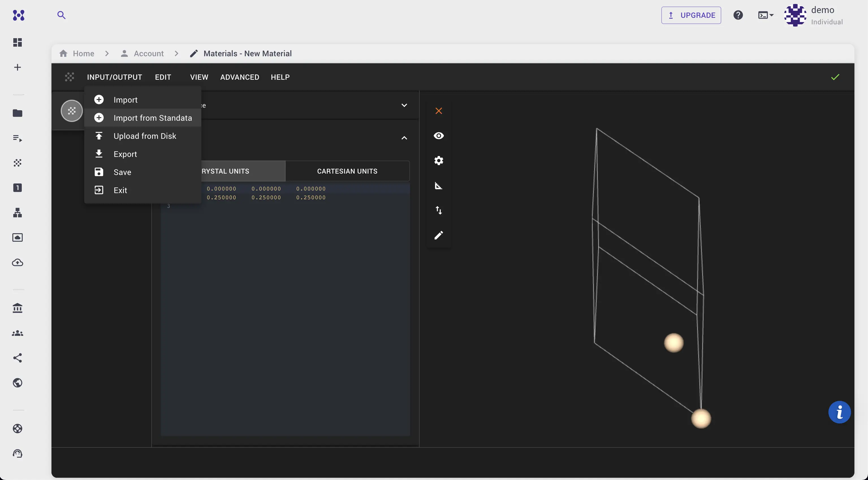Open the cloud upload section in sidebar
This screenshot has height=480, width=868.
coord(17,262)
